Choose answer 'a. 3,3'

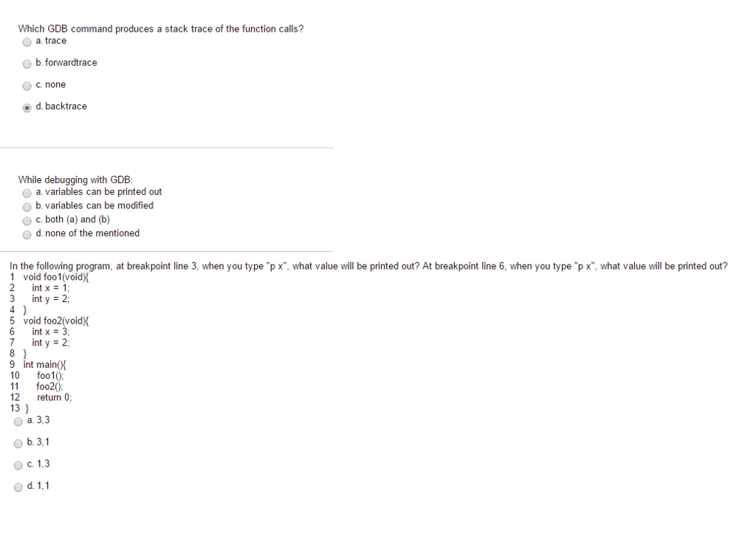point(18,422)
